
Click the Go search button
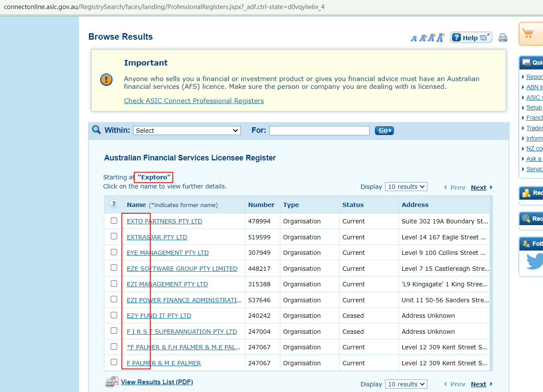(x=384, y=131)
